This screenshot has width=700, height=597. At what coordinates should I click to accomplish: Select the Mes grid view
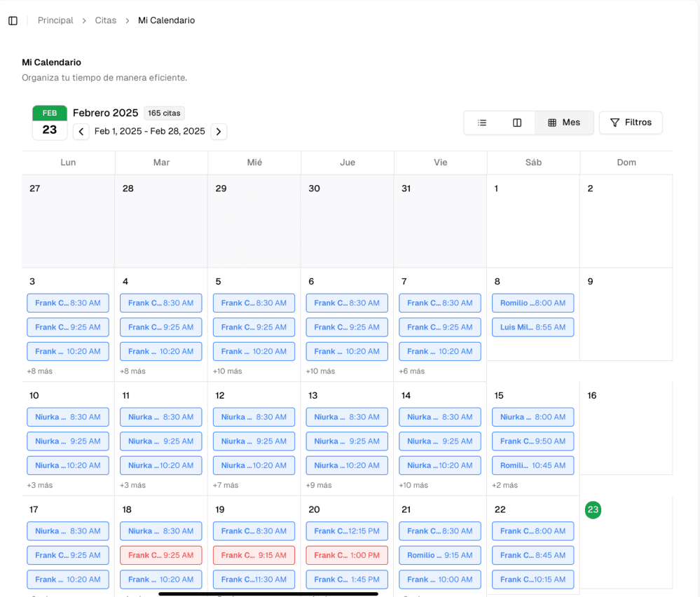[x=564, y=123]
